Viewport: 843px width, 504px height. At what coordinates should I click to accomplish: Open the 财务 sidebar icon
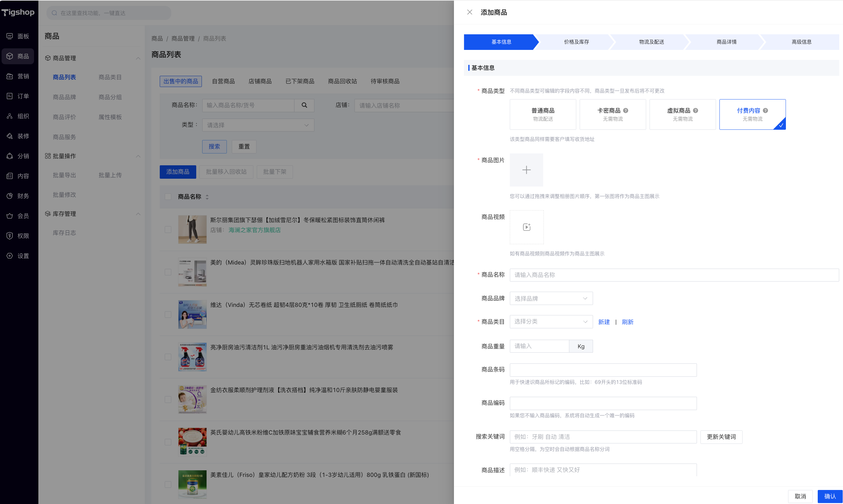(10, 196)
